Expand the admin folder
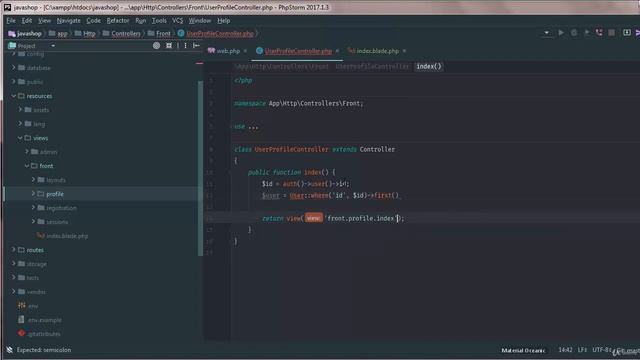Image resolution: width=640 pixels, height=360 pixels. [x=27, y=152]
